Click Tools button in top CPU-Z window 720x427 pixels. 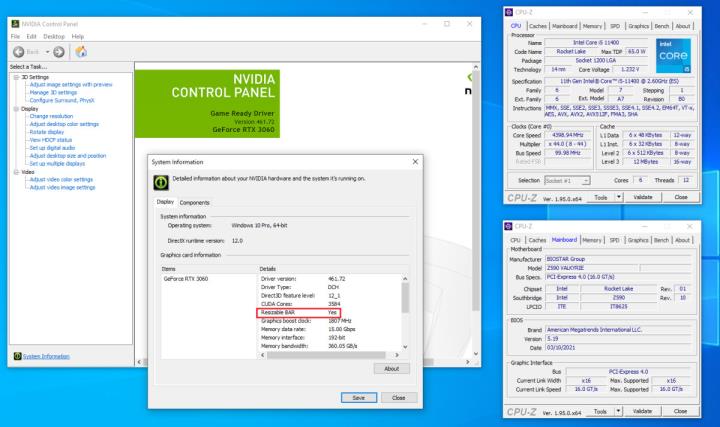(x=601, y=197)
